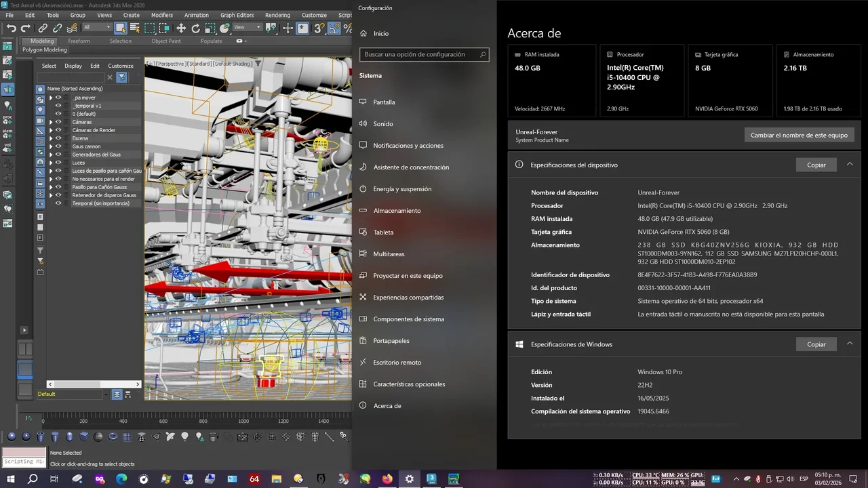Create a box primitive from bottom shelf
Screen dimensions: 868x488
[84, 437]
